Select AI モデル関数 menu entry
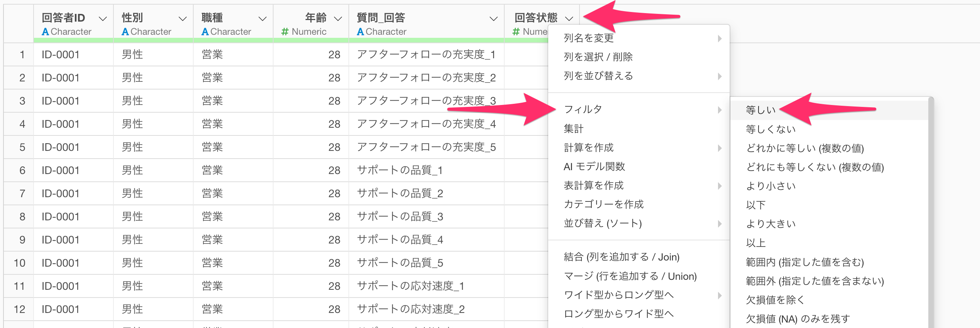980x328 pixels. (x=594, y=166)
